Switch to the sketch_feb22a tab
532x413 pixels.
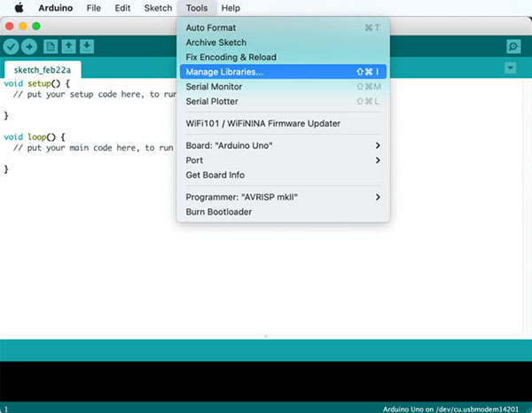(x=42, y=69)
